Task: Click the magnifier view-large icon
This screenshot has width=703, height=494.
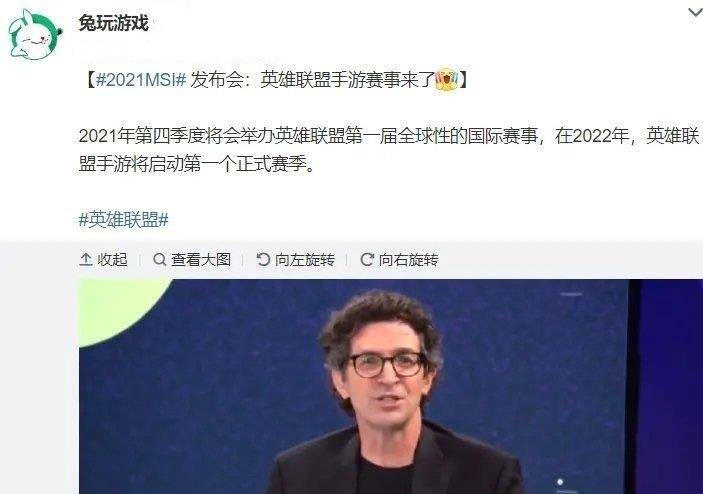Action: tap(160, 260)
